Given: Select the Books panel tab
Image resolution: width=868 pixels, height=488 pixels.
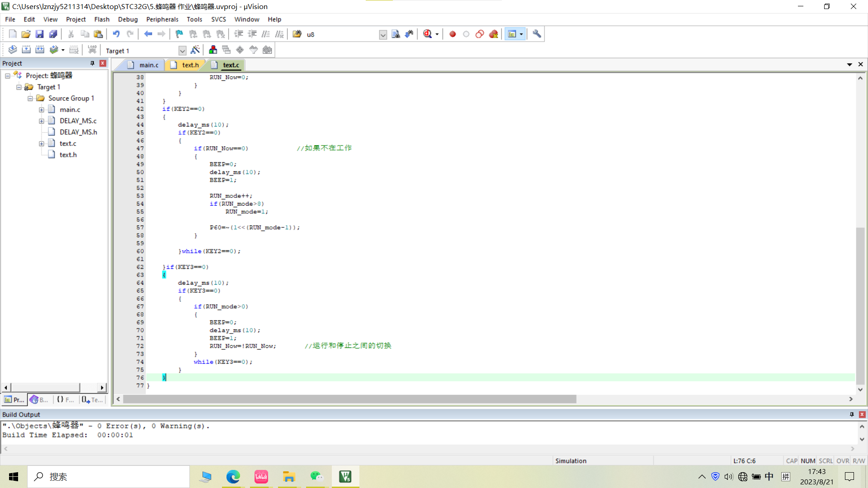Looking at the screenshot, I should pyautogui.click(x=39, y=399).
